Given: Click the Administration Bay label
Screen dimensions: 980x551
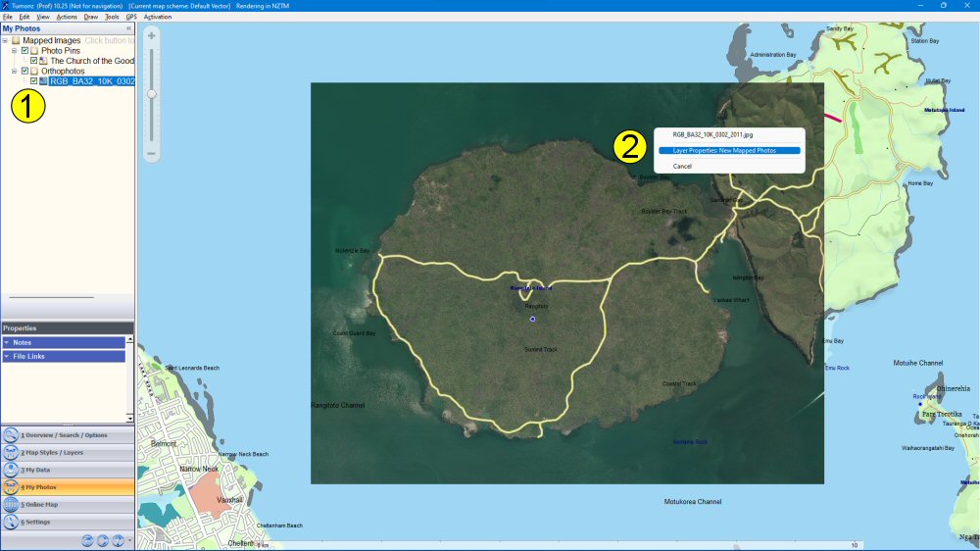Looking at the screenshot, I should coord(773,54).
